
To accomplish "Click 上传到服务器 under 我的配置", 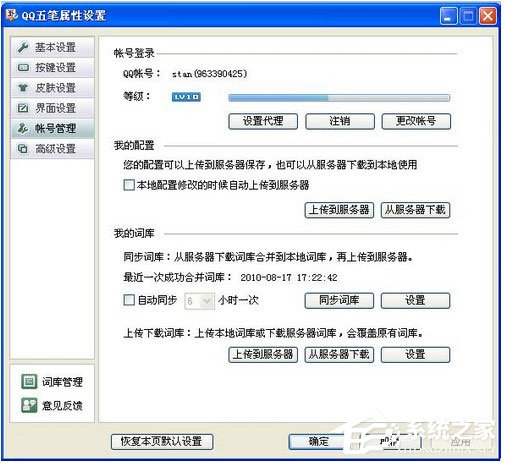I will click(339, 210).
